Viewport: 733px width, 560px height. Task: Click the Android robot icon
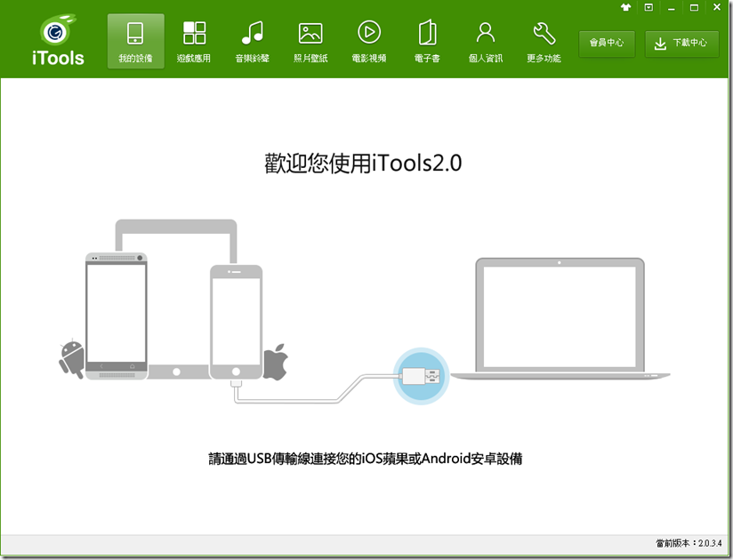coord(72,358)
